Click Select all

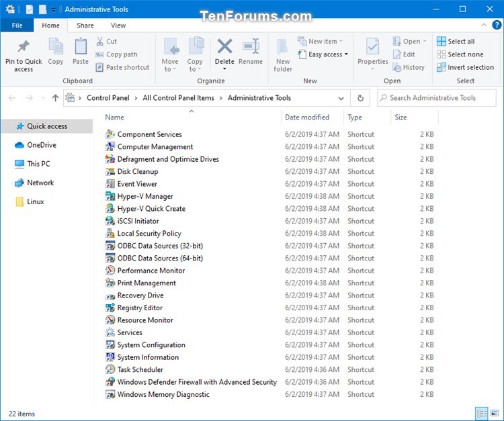[456, 41]
